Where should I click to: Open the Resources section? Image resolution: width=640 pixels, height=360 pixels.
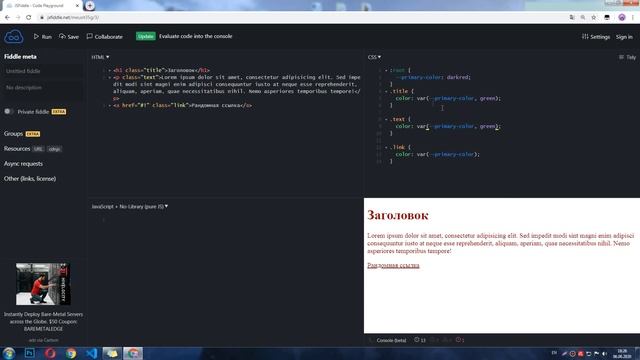(x=17, y=149)
